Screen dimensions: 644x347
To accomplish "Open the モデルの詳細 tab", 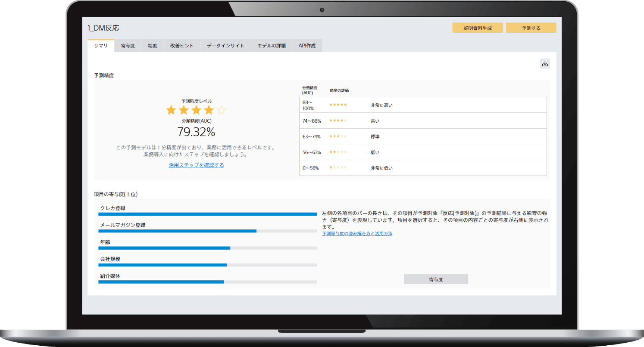I will [x=272, y=45].
